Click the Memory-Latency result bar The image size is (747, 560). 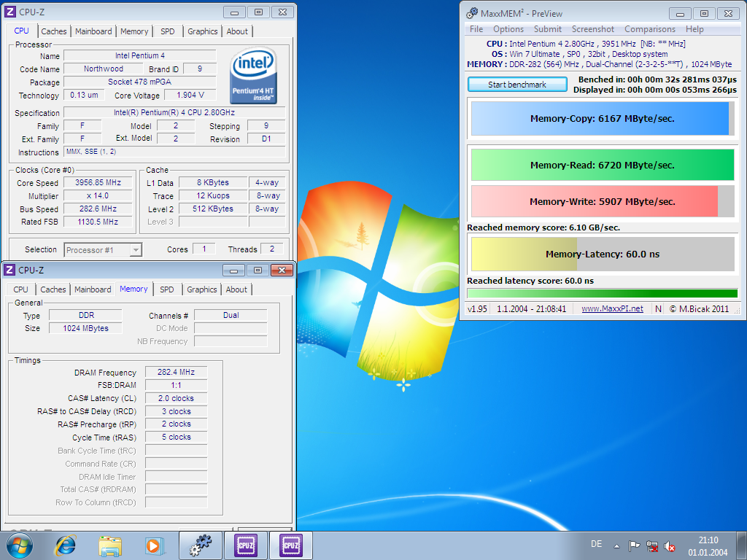(603, 254)
